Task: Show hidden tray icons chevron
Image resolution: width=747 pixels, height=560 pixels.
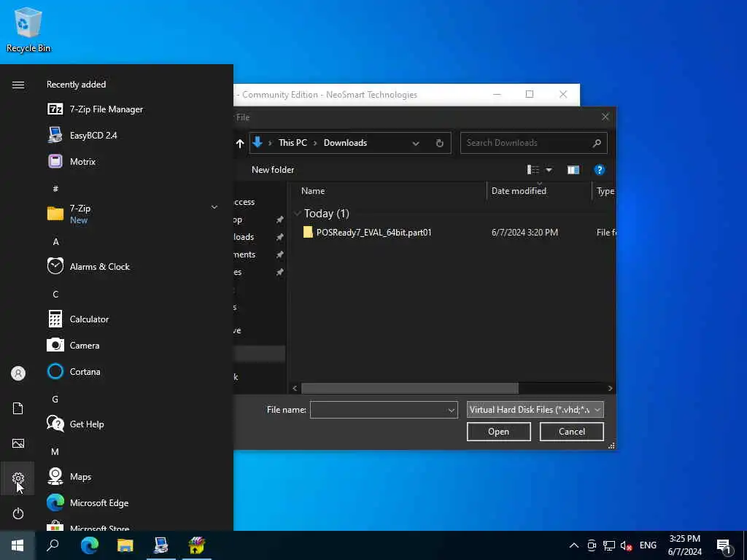Action: pos(574,545)
